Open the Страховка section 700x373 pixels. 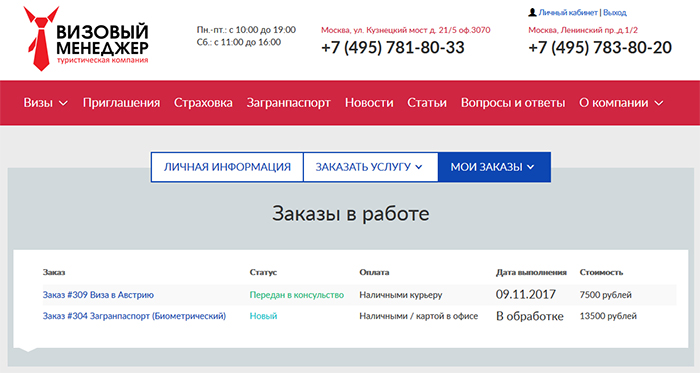(x=203, y=103)
